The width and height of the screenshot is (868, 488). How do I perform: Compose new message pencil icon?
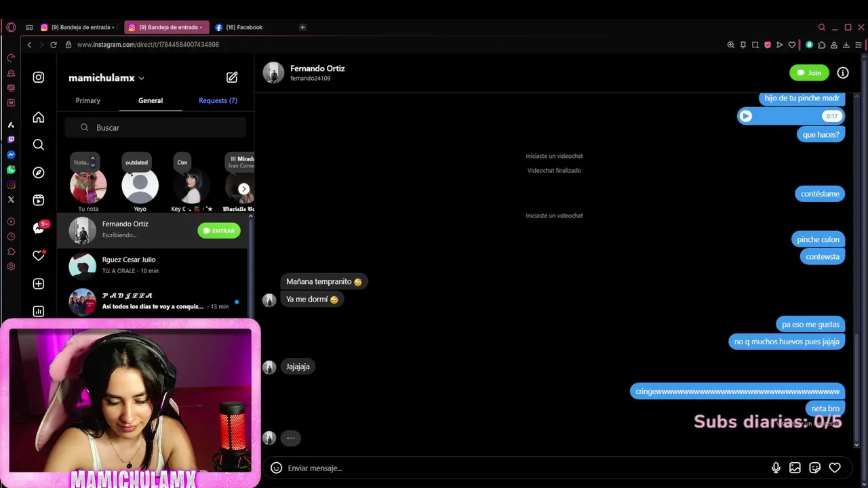232,77
